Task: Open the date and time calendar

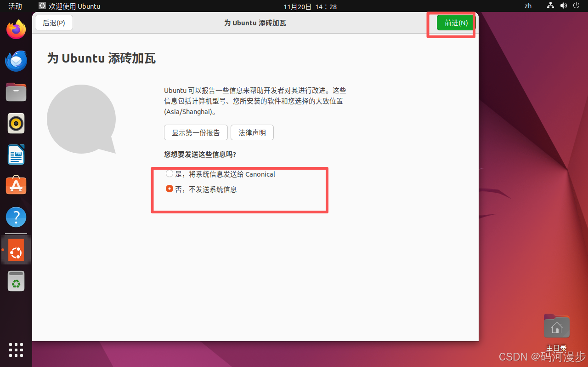Action: [310, 6]
